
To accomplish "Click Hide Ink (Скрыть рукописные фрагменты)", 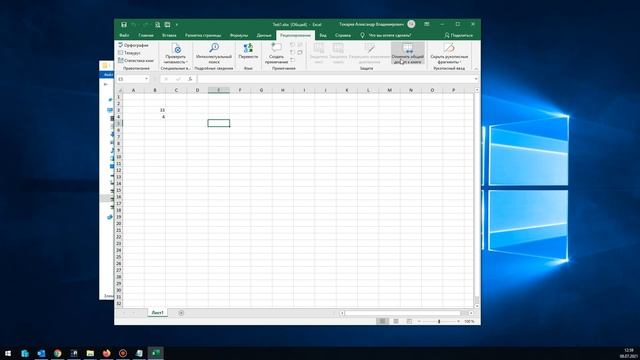I will coord(449,53).
